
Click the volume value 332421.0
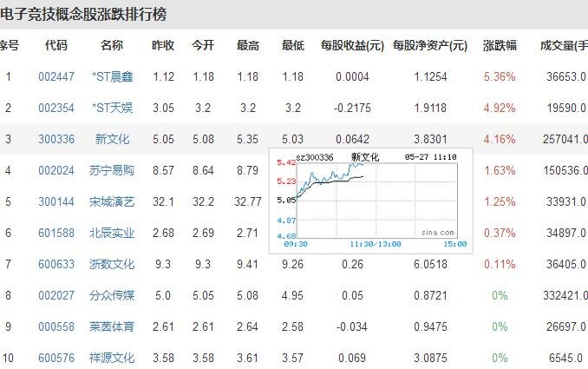[565, 295]
